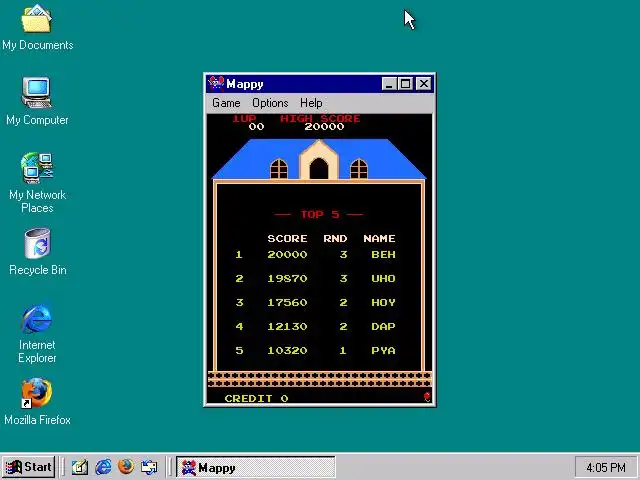Image resolution: width=640 pixels, height=480 pixels.
Task: Open the Options menu in Mappy
Action: 270,103
